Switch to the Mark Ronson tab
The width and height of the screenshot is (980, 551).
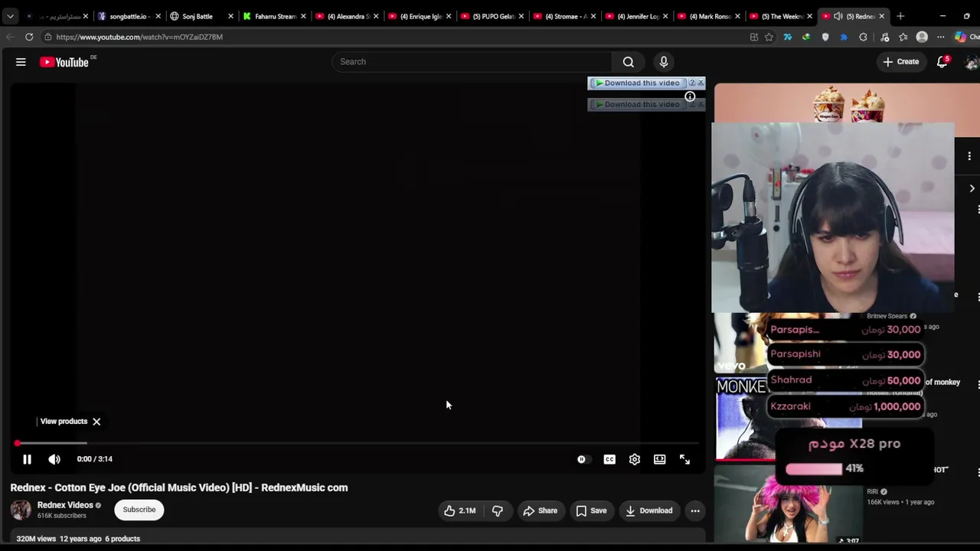pos(709,16)
